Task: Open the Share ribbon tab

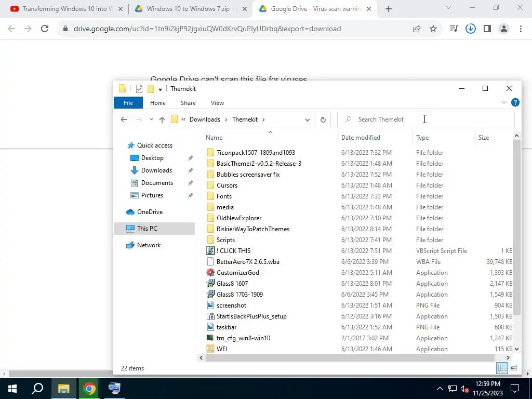Action: tap(188, 103)
